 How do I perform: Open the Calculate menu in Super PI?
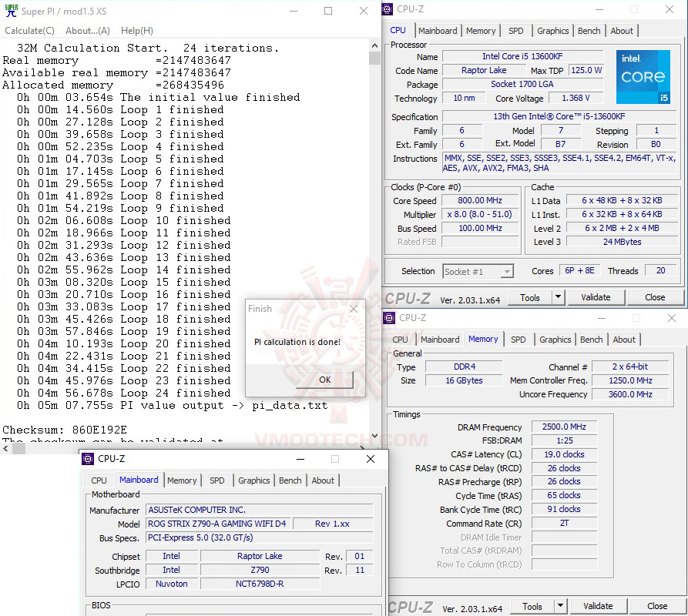click(x=29, y=30)
